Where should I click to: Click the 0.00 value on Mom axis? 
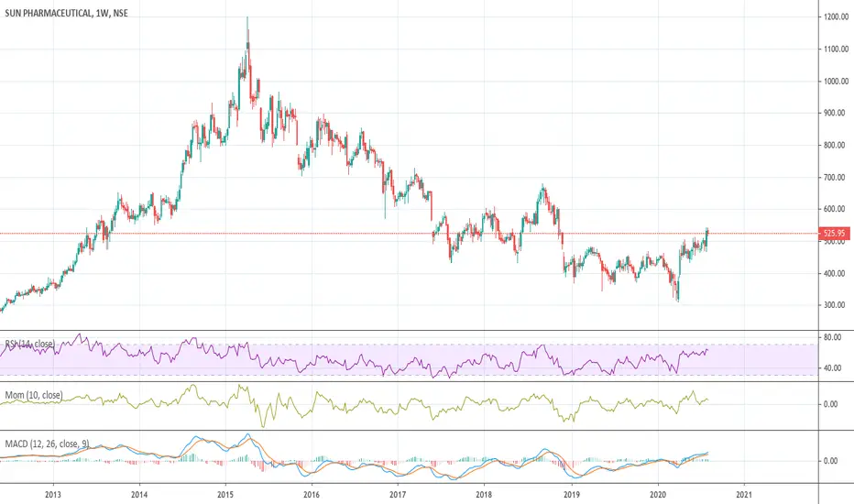tap(831, 404)
